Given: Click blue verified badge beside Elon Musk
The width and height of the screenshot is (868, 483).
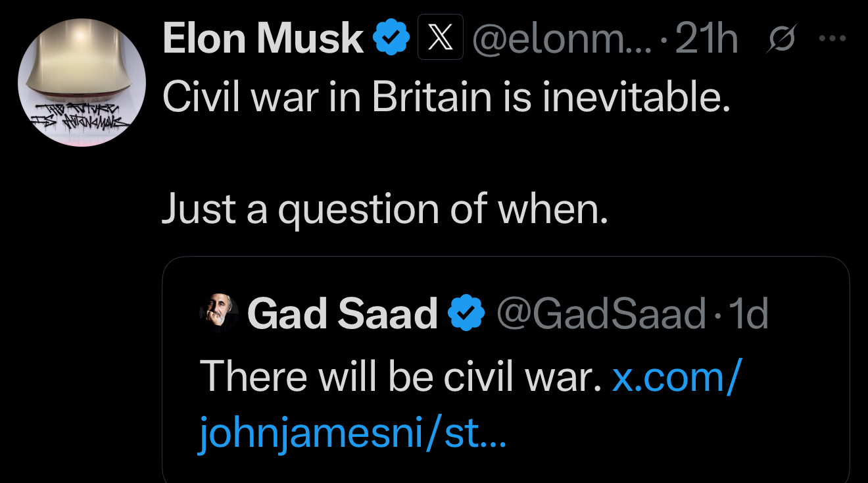Looking at the screenshot, I should coord(391,39).
